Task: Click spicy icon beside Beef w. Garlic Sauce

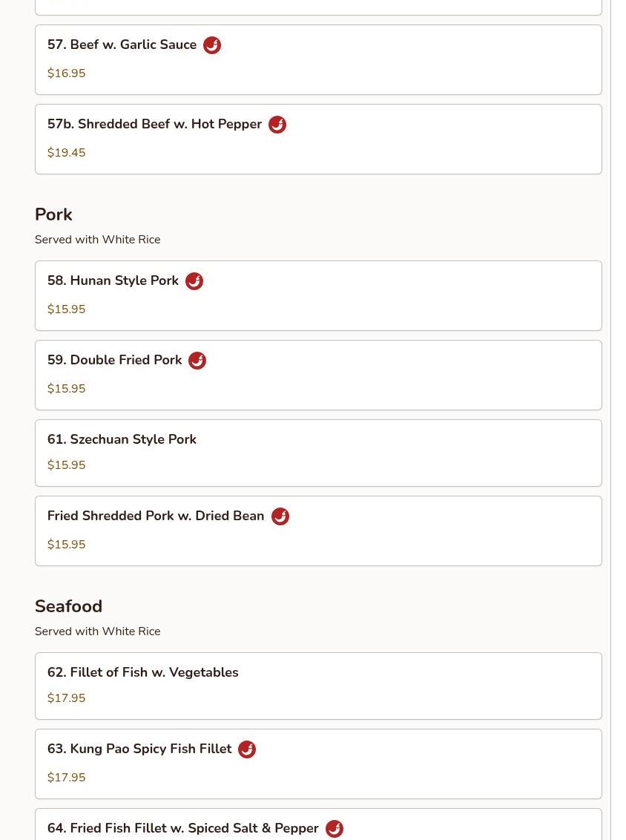Action: 212,45
